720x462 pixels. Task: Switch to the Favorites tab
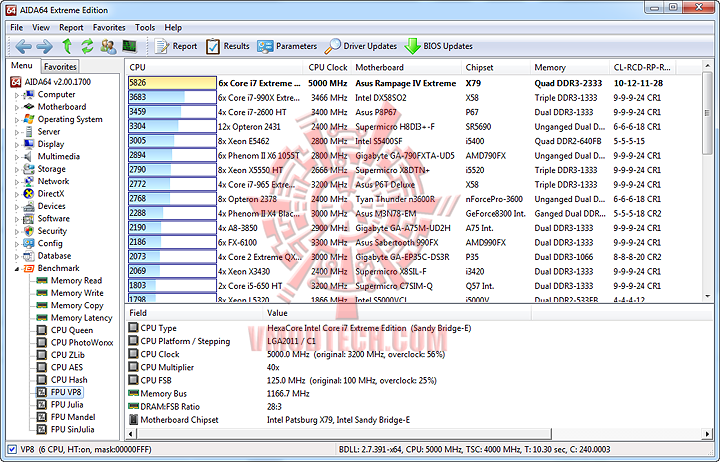(x=60, y=67)
